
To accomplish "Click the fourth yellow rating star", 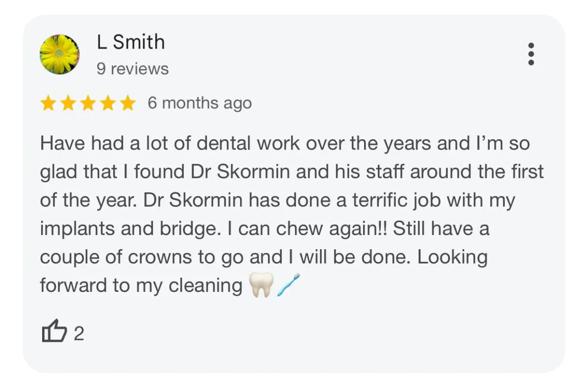I will pyautogui.click(x=107, y=103).
